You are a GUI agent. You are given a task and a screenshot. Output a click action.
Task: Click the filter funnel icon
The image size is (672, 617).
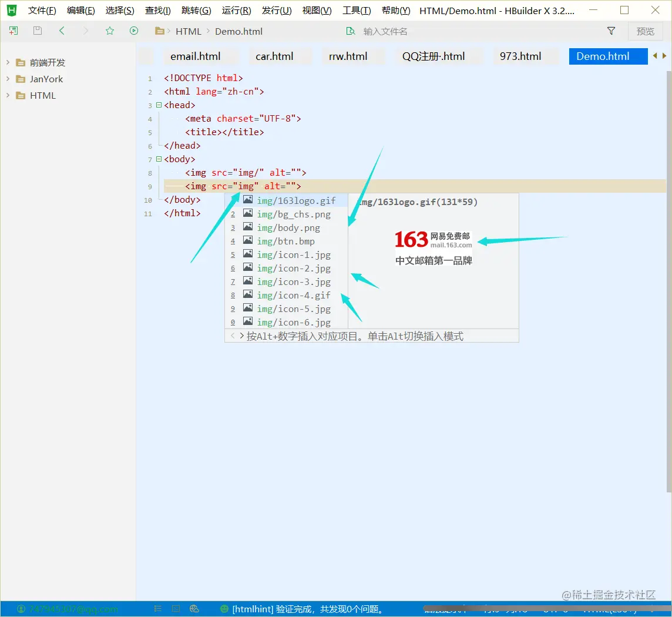click(611, 31)
